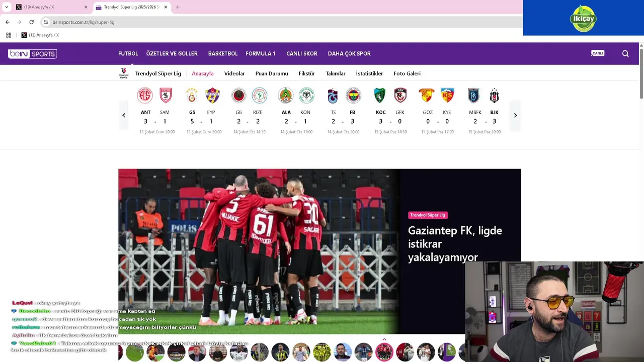Show next matches with right carousel arrow
This screenshot has width=644, height=362.
515,115
